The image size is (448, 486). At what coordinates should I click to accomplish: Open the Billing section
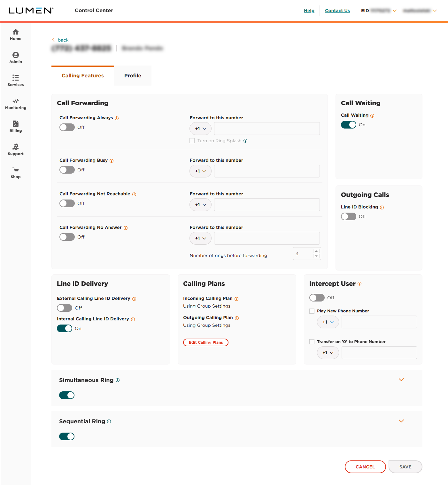(x=15, y=126)
